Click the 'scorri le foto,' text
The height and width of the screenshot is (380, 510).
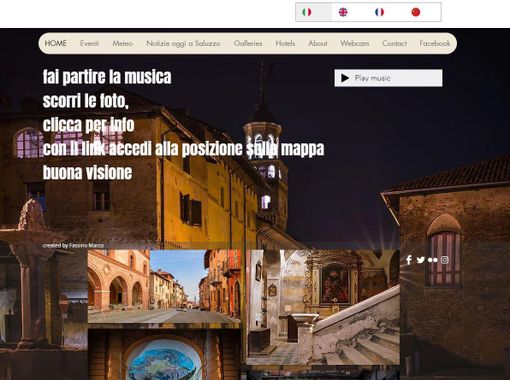click(86, 101)
